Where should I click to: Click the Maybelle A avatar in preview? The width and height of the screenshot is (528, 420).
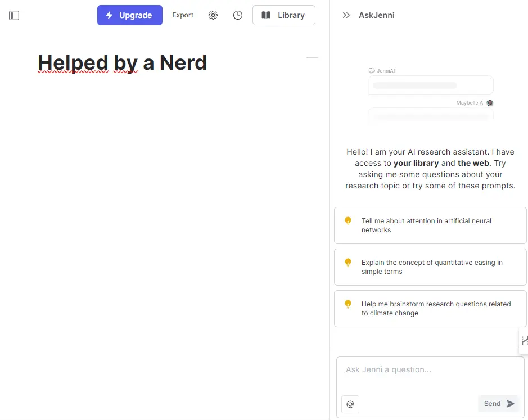(490, 103)
